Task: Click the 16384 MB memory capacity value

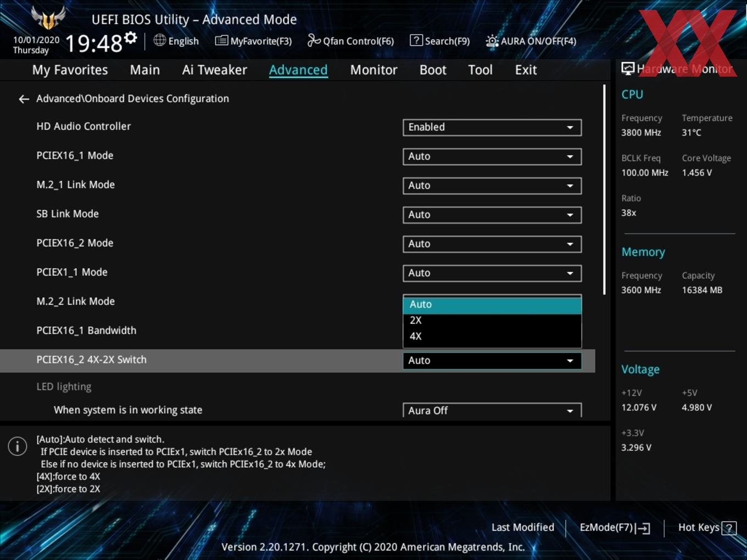Action: pos(702,290)
